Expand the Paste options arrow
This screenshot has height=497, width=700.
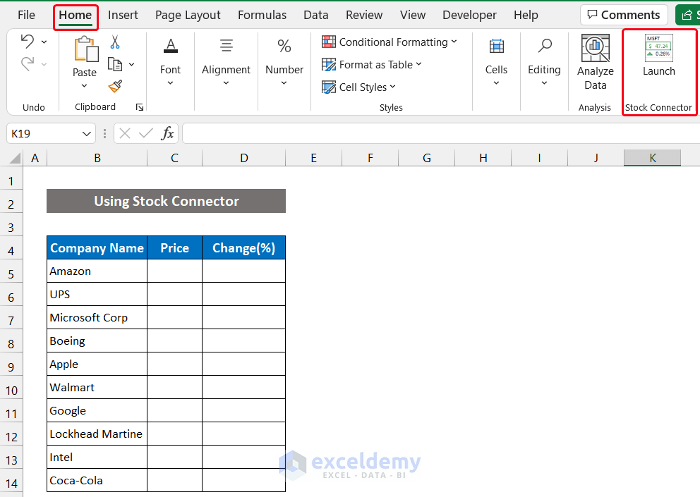84,85
